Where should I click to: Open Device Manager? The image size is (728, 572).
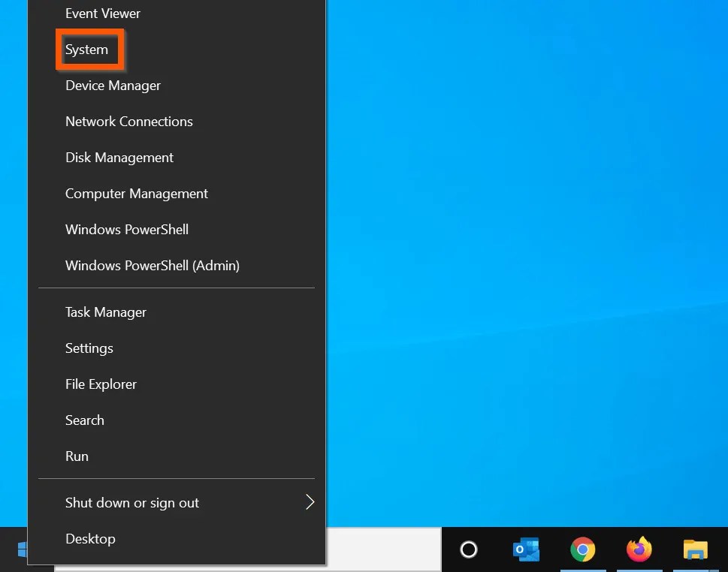click(x=113, y=85)
